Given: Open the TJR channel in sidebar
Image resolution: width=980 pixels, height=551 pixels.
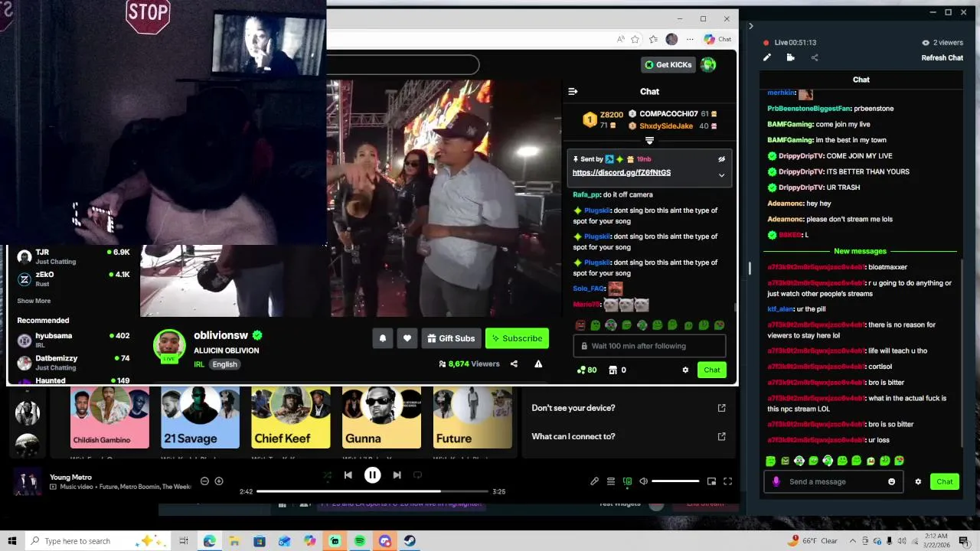Looking at the screenshot, I should click(x=73, y=256).
